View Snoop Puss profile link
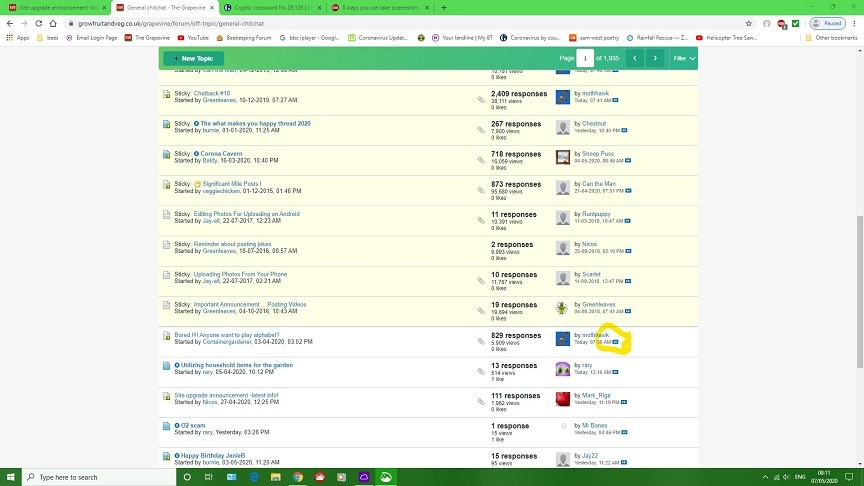The height and width of the screenshot is (486, 864). coord(598,154)
